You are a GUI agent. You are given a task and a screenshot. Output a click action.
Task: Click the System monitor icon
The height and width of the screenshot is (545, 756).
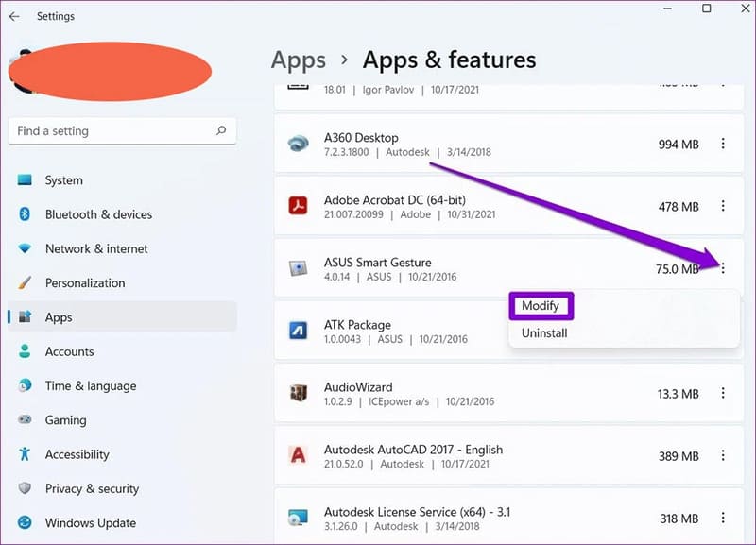[25, 179]
